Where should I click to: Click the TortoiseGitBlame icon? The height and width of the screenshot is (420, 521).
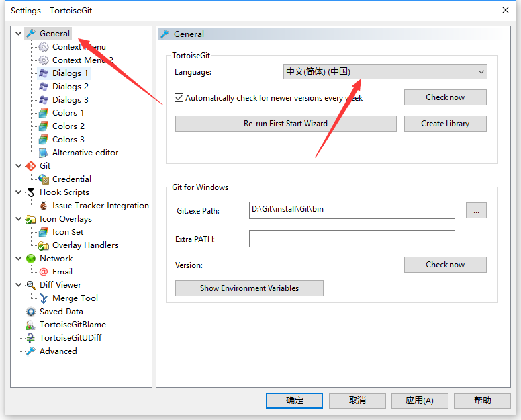(30, 325)
